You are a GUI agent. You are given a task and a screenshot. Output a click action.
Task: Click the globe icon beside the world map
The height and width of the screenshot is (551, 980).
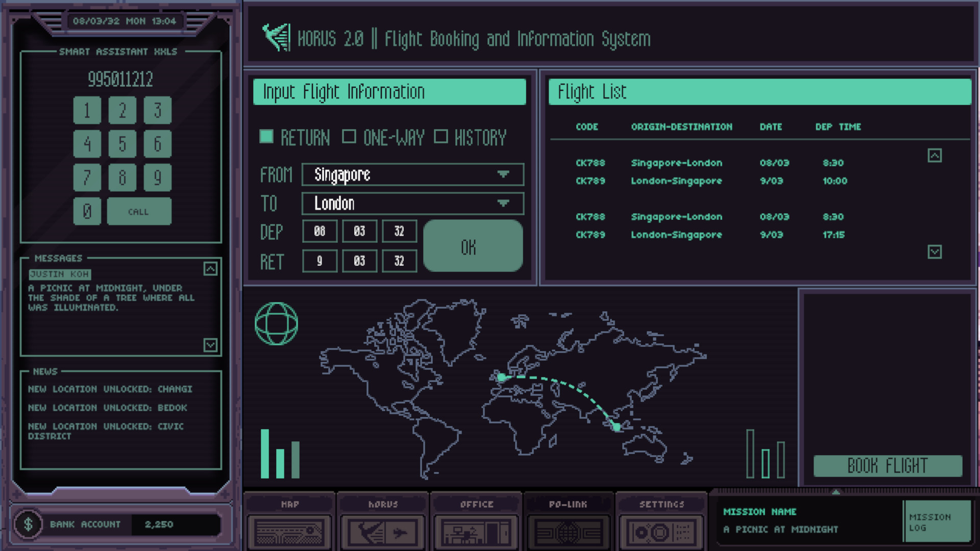(276, 323)
